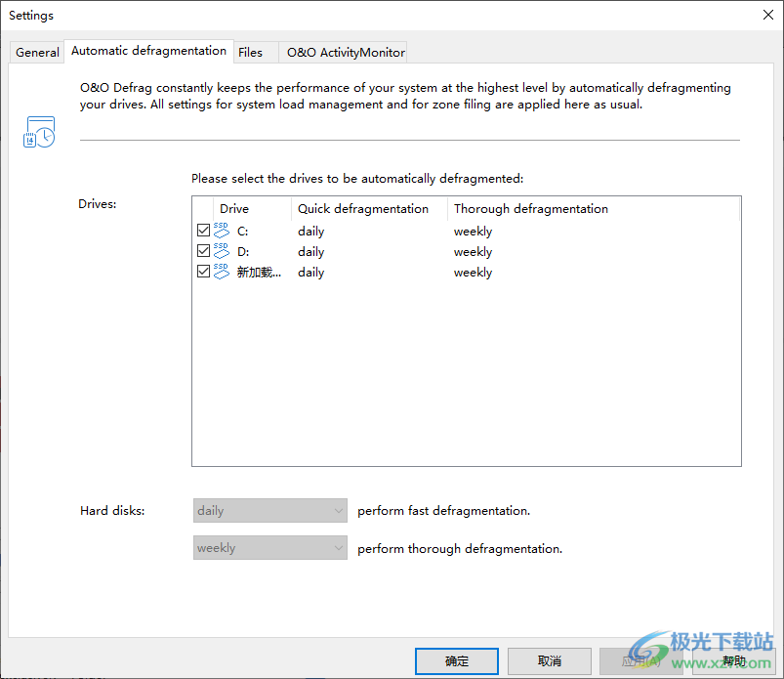The image size is (784, 679).
Task: Open the Files tab
Action: click(x=250, y=52)
